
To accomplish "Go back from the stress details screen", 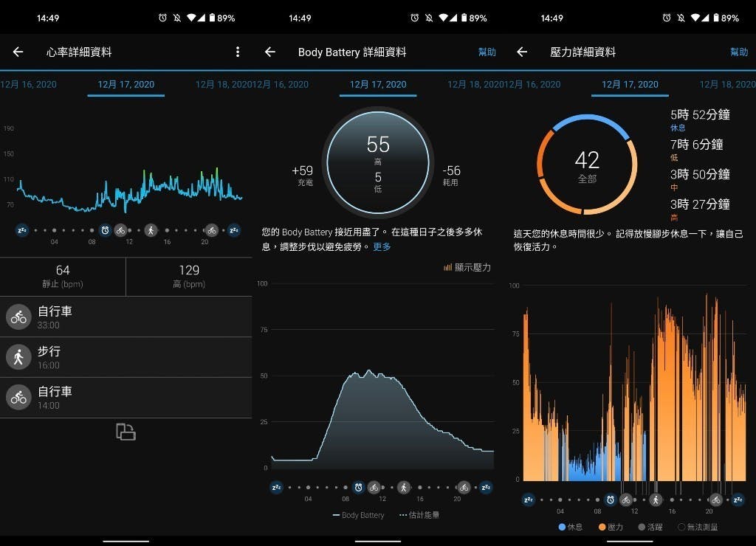I will point(522,52).
